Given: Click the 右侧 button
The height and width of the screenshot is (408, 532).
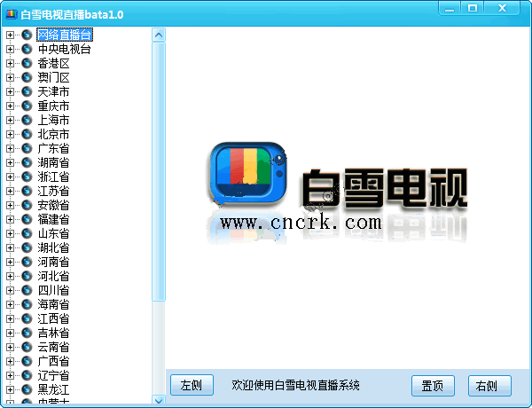Looking at the screenshot, I should [x=489, y=386].
